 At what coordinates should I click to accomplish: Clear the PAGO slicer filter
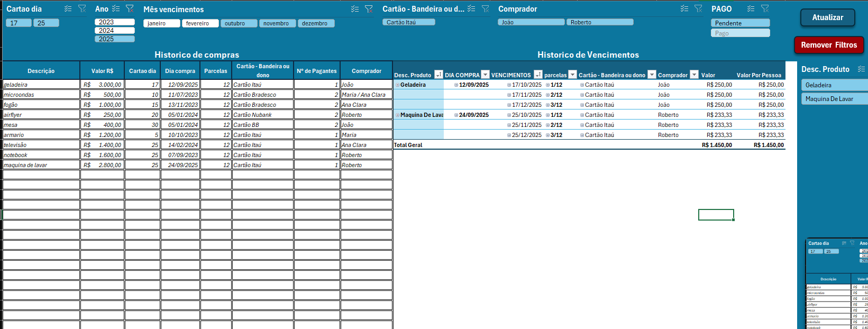click(765, 9)
